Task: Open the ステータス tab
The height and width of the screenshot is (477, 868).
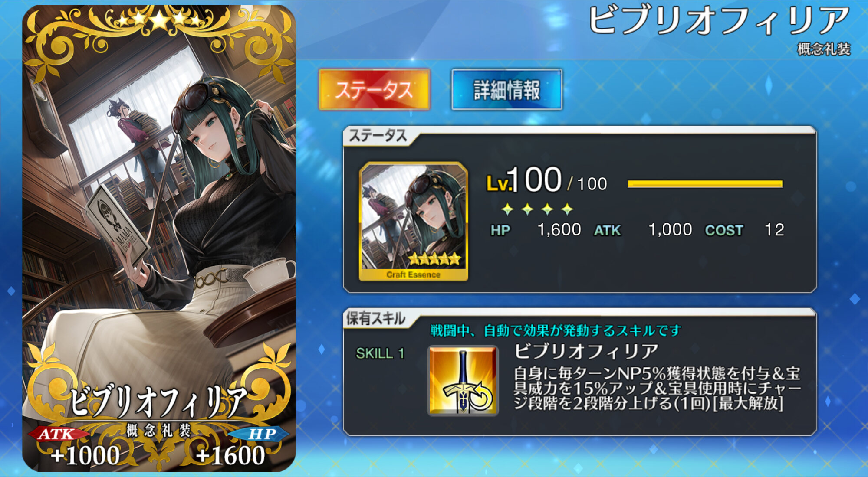Action: tap(374, 89)
